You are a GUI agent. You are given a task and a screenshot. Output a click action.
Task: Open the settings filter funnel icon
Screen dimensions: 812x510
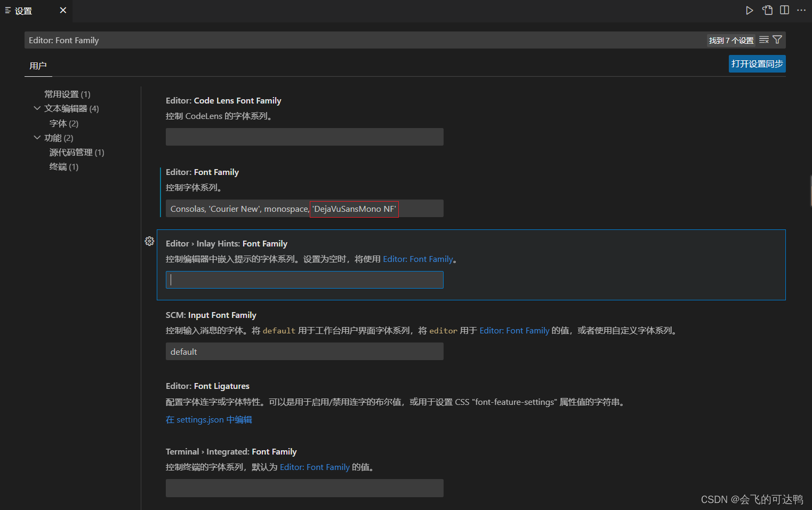click(777, 40)
